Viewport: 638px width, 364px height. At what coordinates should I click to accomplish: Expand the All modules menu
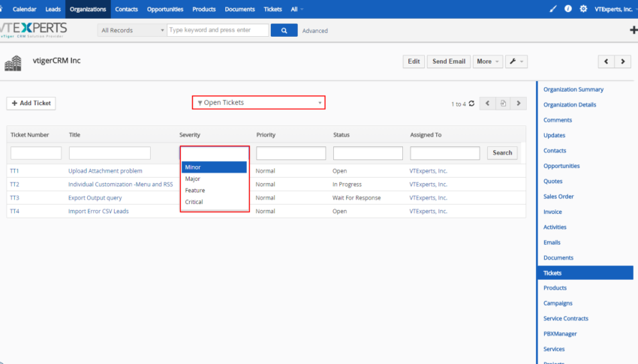pyautogui.click(x=296, y=9)
